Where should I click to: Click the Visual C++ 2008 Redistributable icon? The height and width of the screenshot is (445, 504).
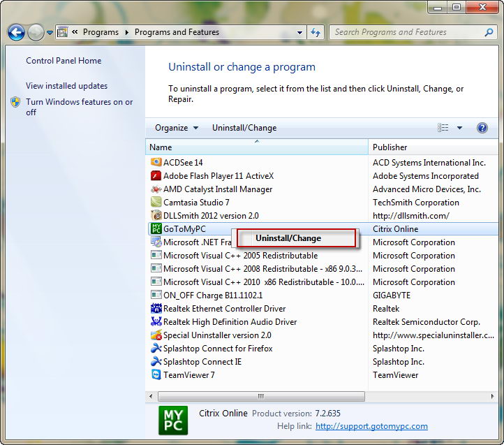[x=156, y=268]
